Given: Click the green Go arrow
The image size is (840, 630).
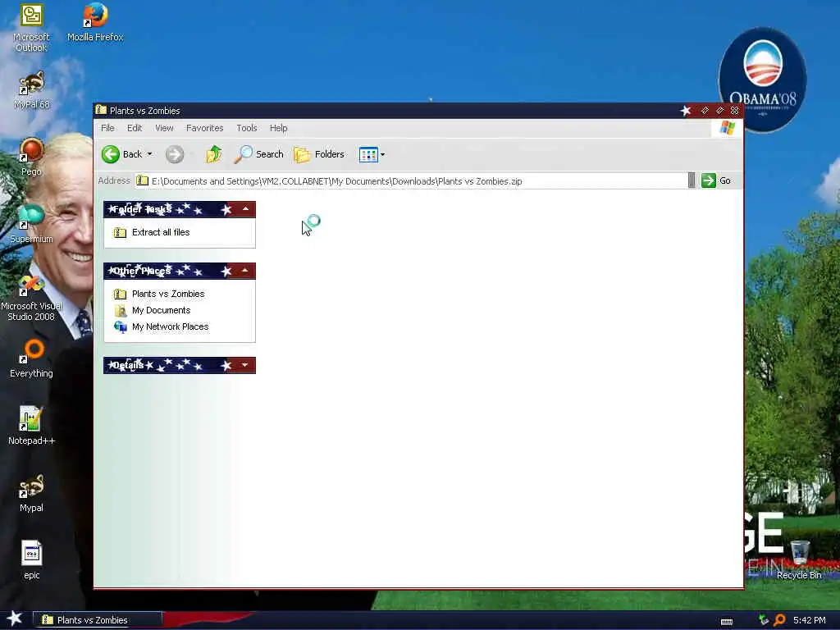Looking at the screenshot, I should pos(709,180).
